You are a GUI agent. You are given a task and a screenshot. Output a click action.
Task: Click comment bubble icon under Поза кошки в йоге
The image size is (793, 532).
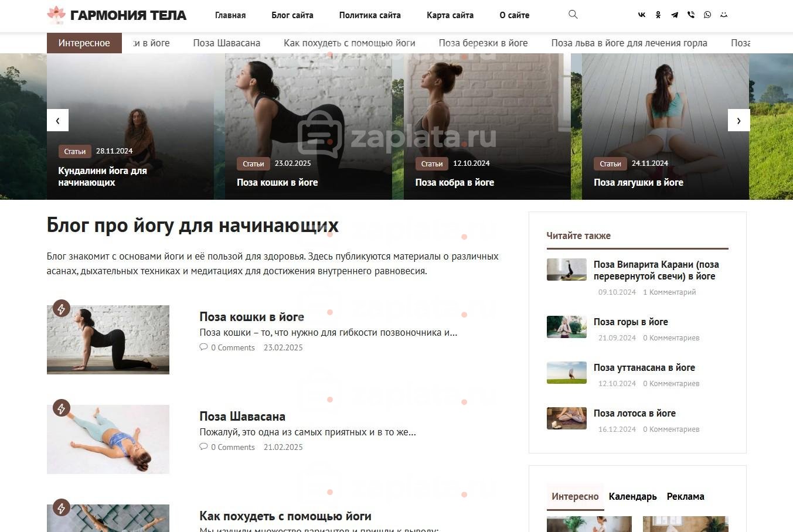coord(203,347)
